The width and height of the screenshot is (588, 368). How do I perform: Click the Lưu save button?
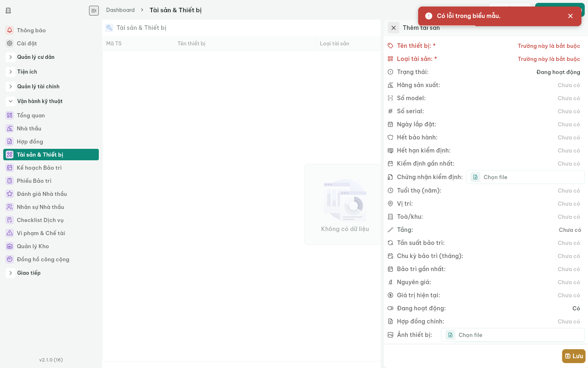coord(574,356)
